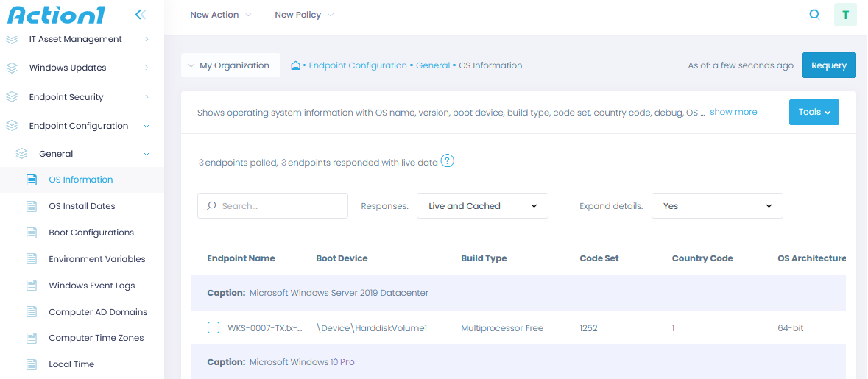Click the 1252 code set value
Screen dimensions: 868x379
tap(589, 328)
